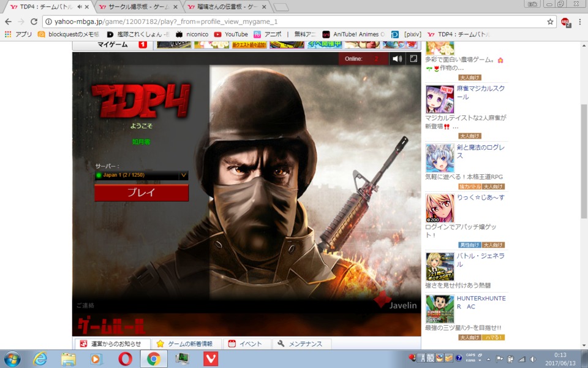Open the system volume tray icon
The height and width of the screenshot is (368, 588).
click(532, 359)
